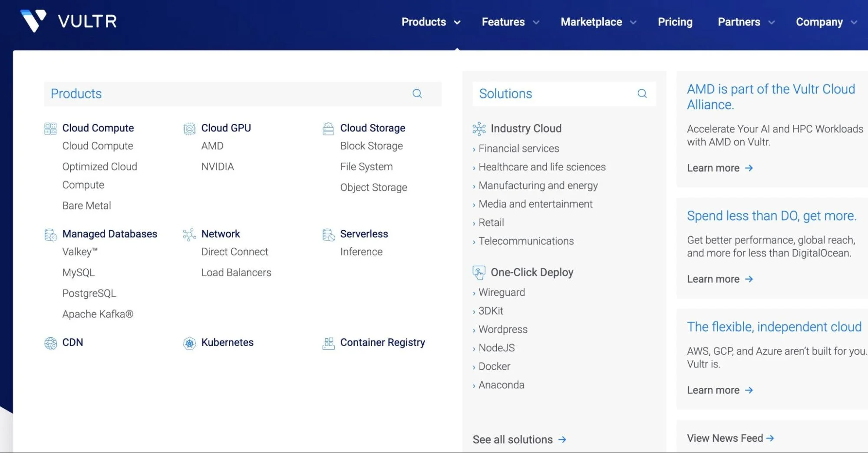
Task: Open the Kubernetes product link
Action: click(x=227, y=343)
